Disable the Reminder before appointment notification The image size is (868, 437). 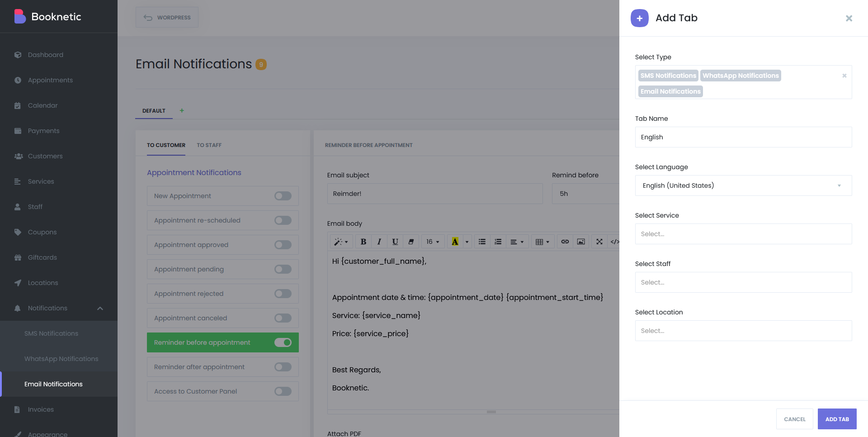(x=283, y=342)
